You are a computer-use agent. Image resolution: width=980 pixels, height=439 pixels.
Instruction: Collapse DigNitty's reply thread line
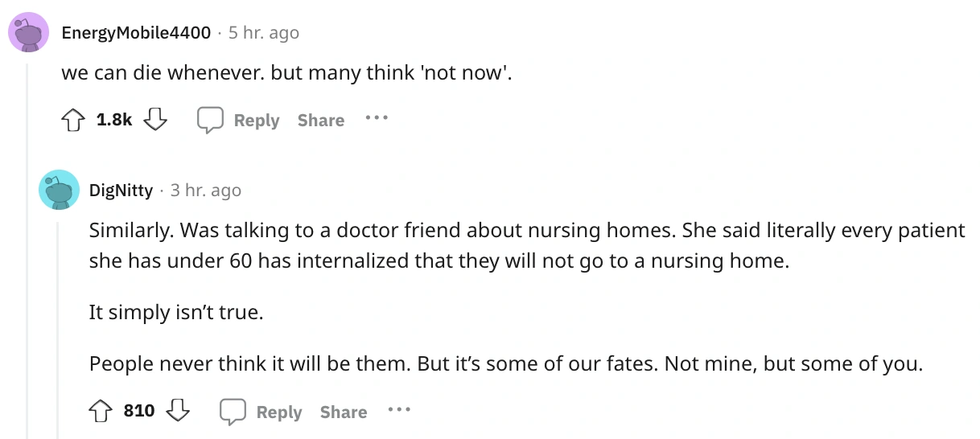(x=58, y=322)
